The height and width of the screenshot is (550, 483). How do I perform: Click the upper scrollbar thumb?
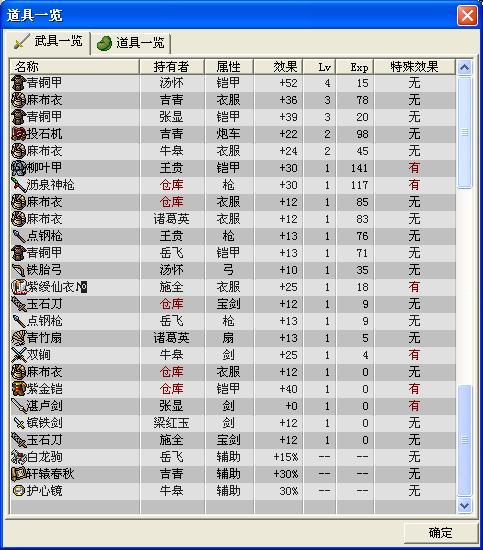pyautogui.click(x=464, y=132)
